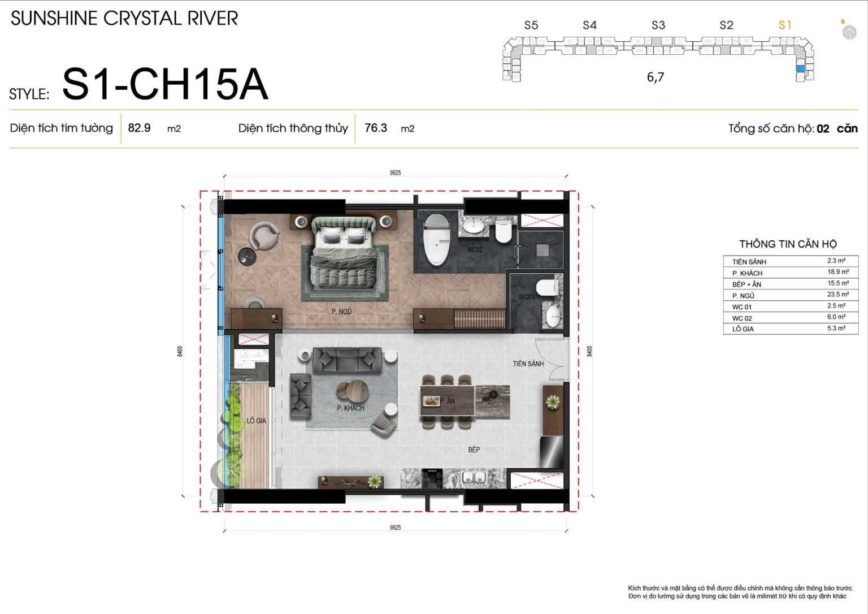Click the washbasin in WC02
The width and height of the screenshot is (868, 614).
(473, 226)
